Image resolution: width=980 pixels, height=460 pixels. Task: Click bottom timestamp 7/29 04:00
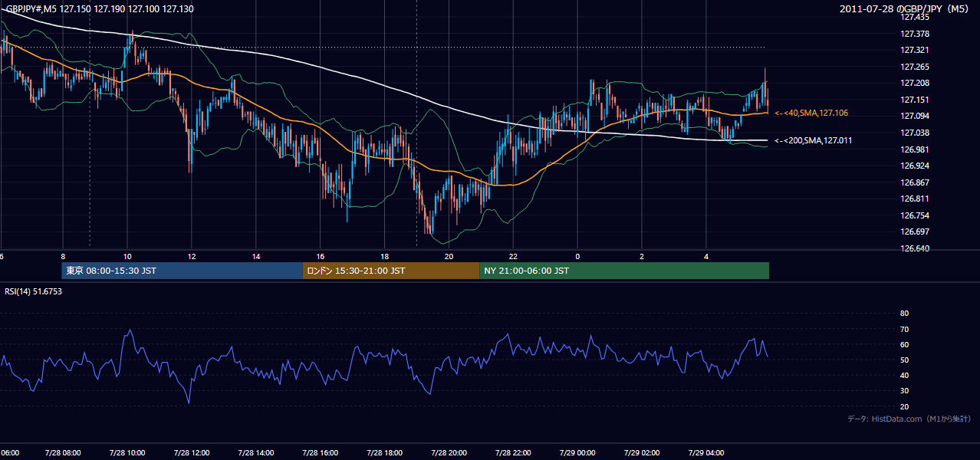click(x=707, y=452)
